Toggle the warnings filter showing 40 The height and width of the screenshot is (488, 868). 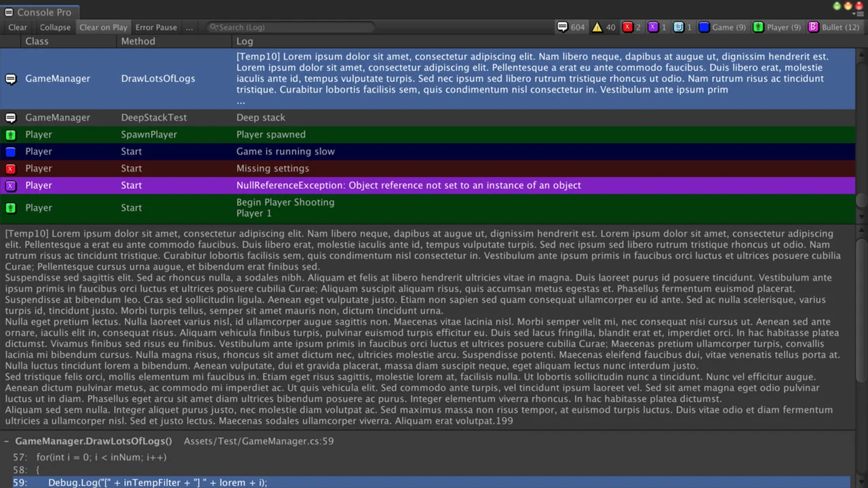click(604, 27)
